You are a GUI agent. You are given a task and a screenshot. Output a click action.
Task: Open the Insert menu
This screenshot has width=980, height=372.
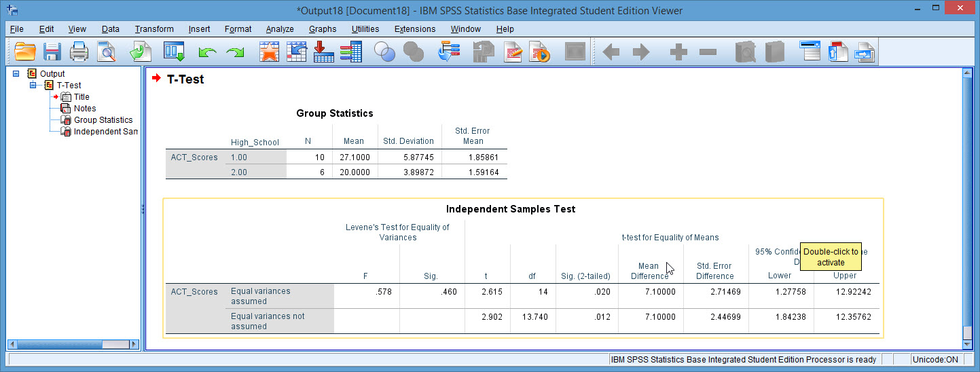(199, 29)
